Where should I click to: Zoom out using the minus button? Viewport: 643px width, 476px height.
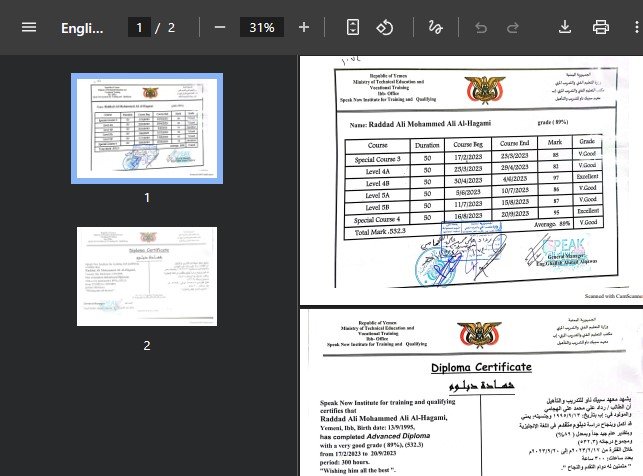[220, 27]
